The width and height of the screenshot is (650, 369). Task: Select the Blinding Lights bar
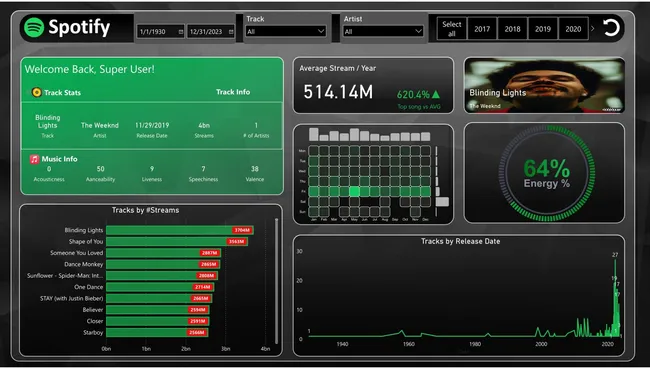pyautogui.click(x=179, y=230)
